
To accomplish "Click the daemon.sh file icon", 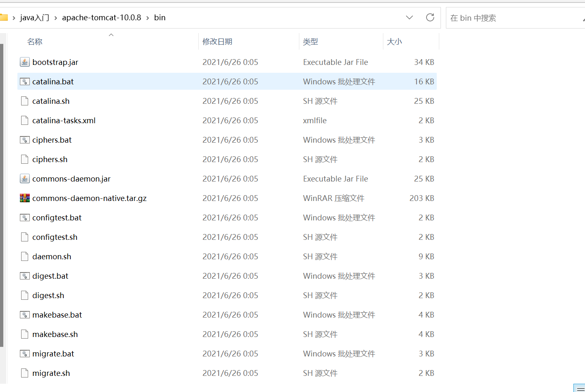I will pos(25,256).
